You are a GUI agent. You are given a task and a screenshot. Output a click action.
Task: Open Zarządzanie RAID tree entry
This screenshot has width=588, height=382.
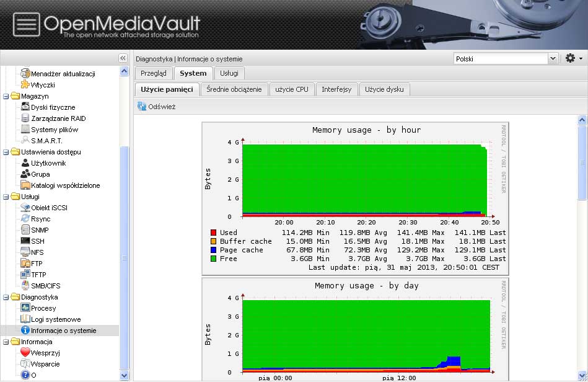click(x=58, y=118)
